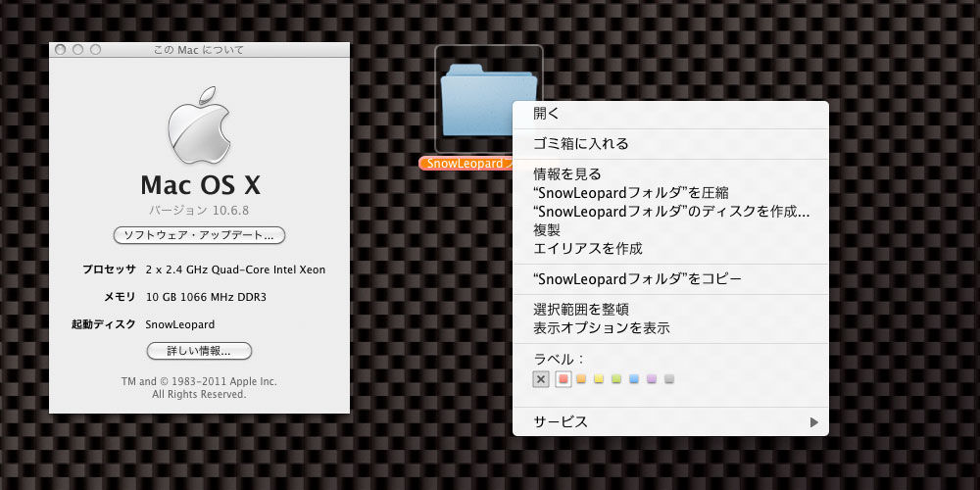
Task: Zoom the この Mac について window
Action: click(x=96, y=49)
